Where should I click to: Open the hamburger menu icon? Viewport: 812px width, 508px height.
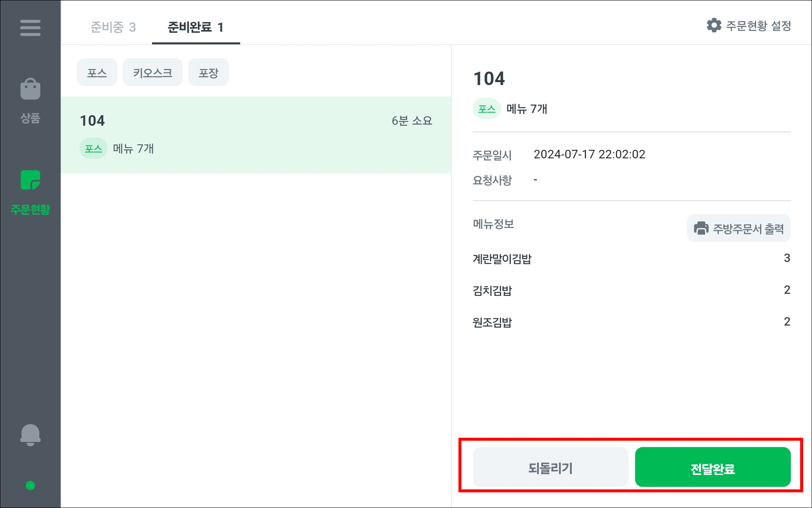pos(30,28)
